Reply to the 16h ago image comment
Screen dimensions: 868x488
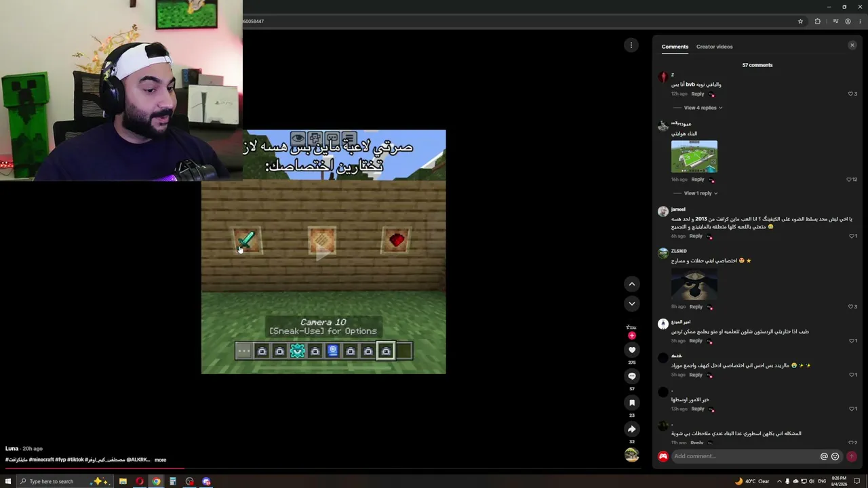697,180
